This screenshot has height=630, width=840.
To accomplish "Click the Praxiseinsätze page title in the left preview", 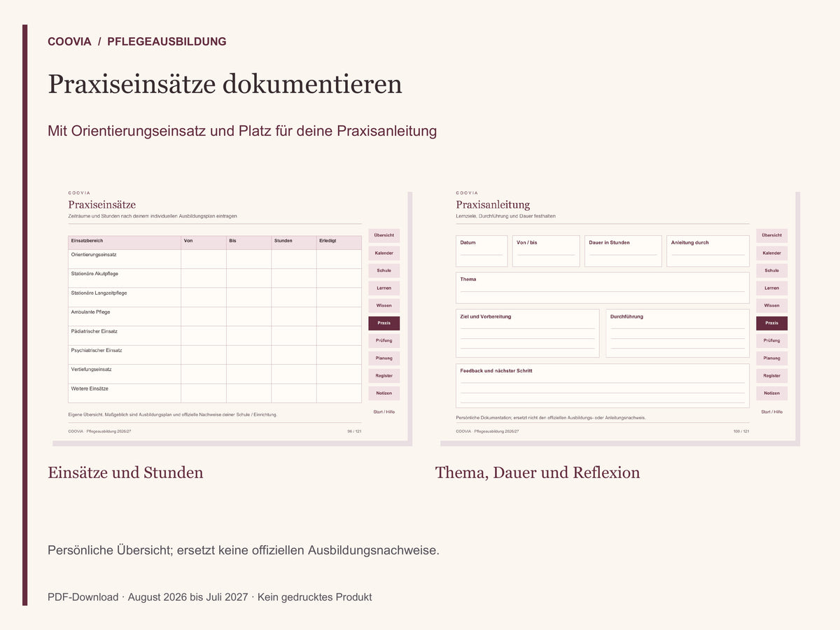I will coord(101,204).
